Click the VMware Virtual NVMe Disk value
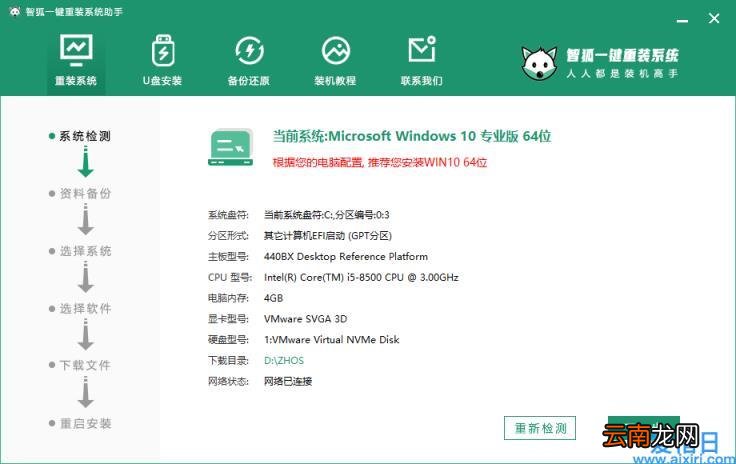 click(332, 340)
